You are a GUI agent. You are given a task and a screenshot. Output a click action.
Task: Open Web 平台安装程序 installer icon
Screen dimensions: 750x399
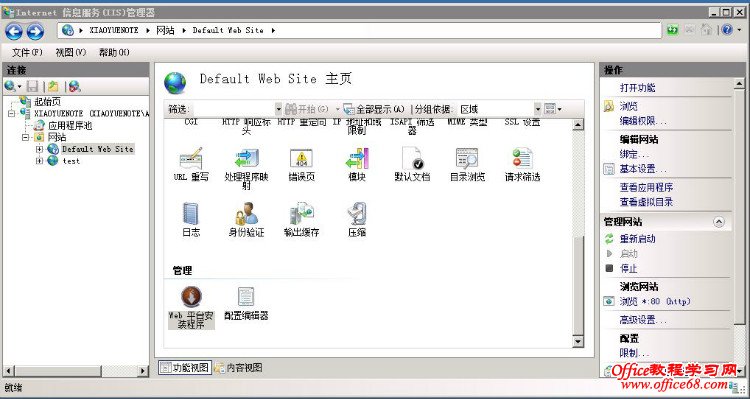pos(191,297)
